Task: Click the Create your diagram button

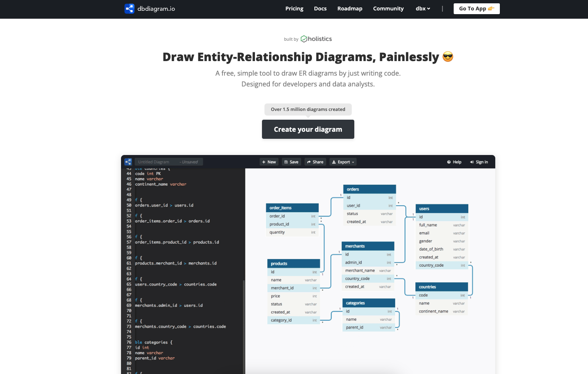Action: (x=308, y=129)
